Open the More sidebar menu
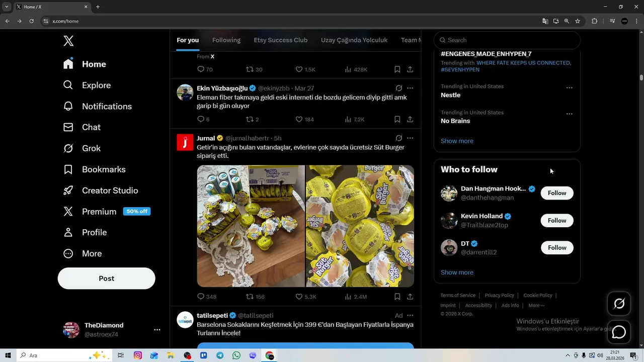This screenshot has width=644, height=362. 82,254
